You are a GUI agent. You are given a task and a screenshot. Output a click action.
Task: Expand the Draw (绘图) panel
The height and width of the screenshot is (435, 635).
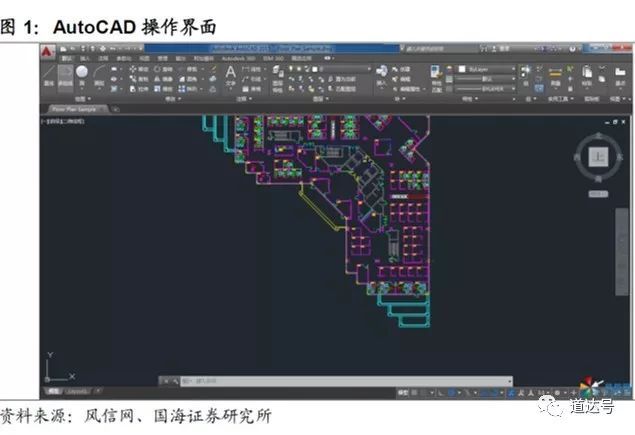pos(83,99)
